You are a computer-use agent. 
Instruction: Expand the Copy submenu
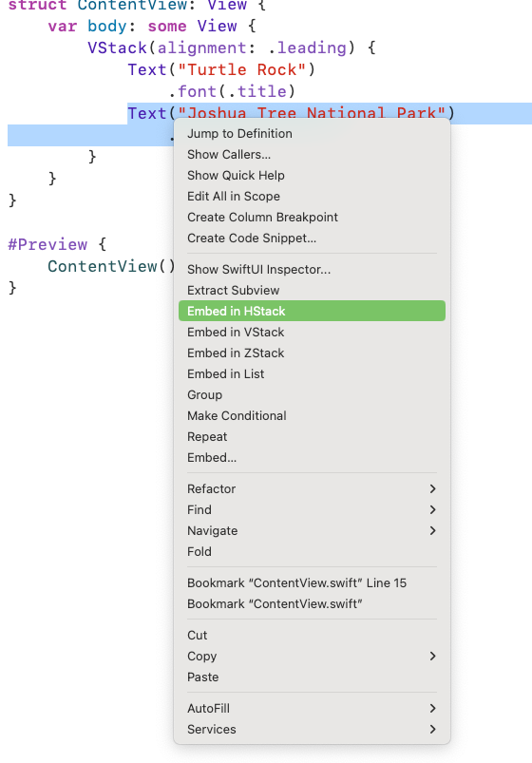coord(312,656)
